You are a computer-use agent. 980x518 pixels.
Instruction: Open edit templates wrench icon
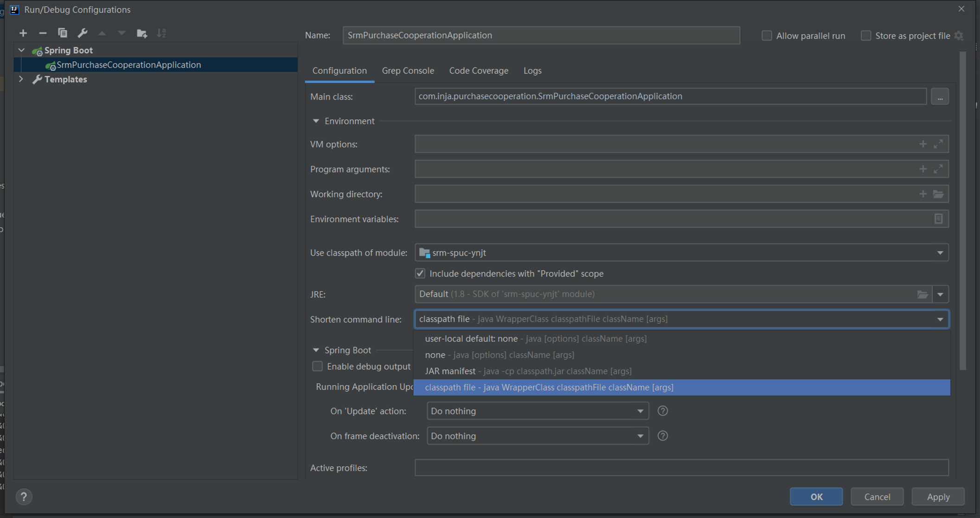[83, 33]
